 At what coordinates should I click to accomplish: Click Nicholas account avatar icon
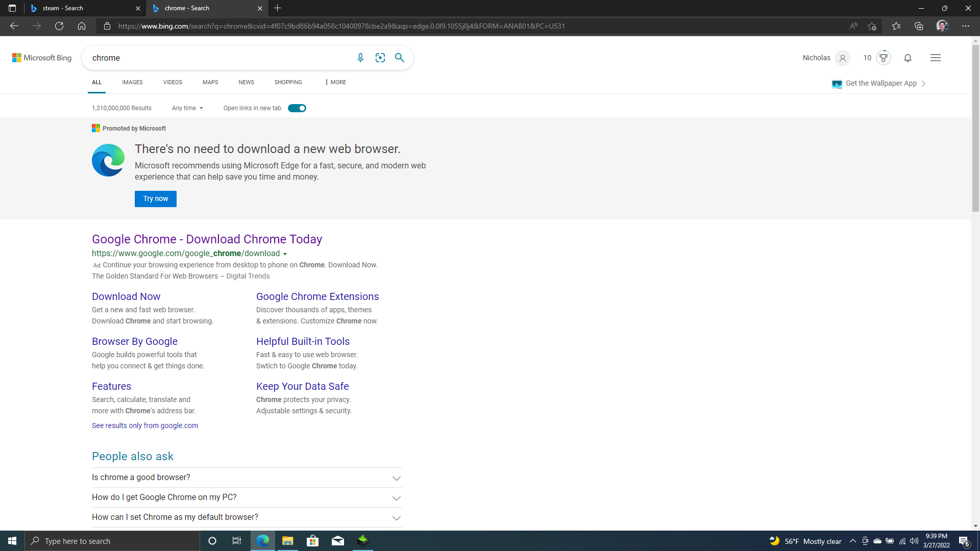[x=843, y=58]
